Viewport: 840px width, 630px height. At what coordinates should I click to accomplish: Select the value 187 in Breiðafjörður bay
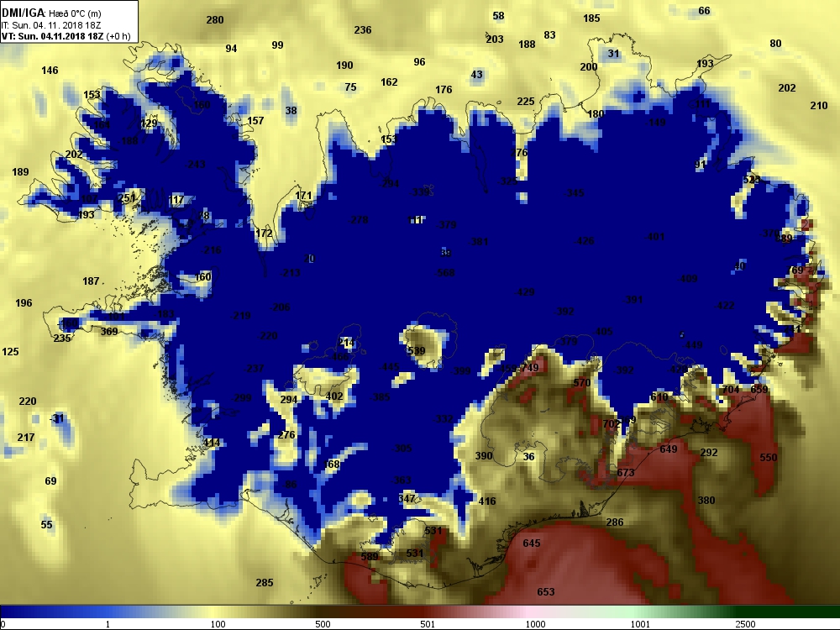pos(91,281)
